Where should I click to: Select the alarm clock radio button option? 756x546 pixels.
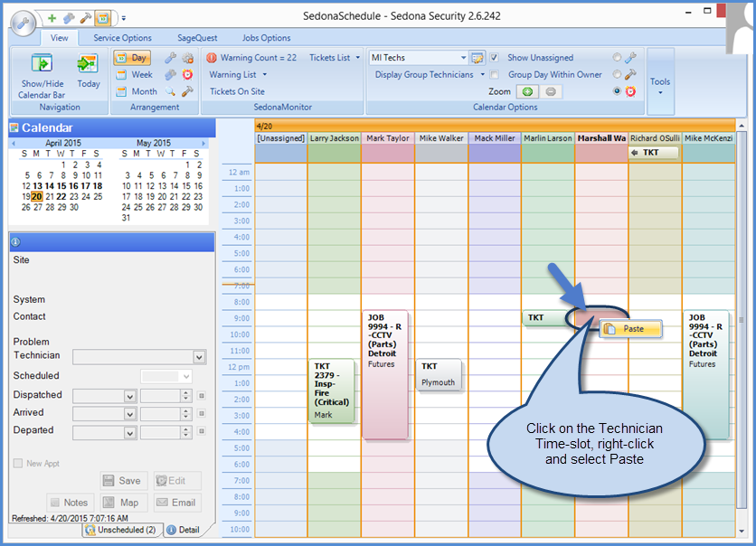(617, 91)
